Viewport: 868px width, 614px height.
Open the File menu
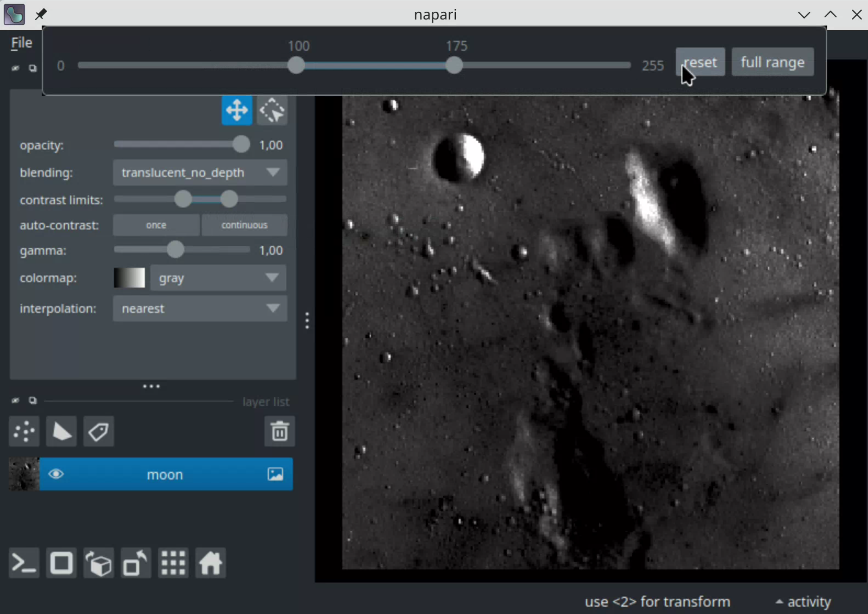click(22, 43)
